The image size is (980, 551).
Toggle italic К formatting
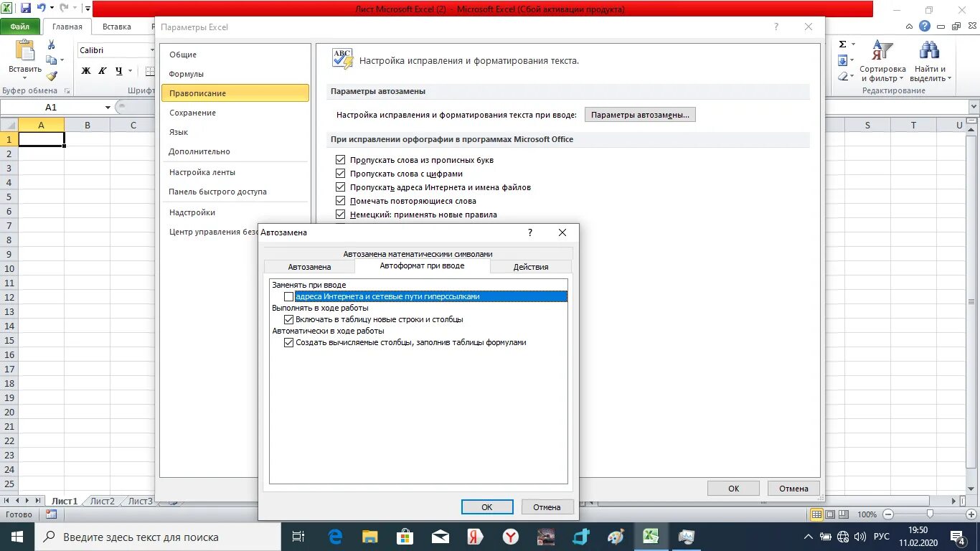102,70
